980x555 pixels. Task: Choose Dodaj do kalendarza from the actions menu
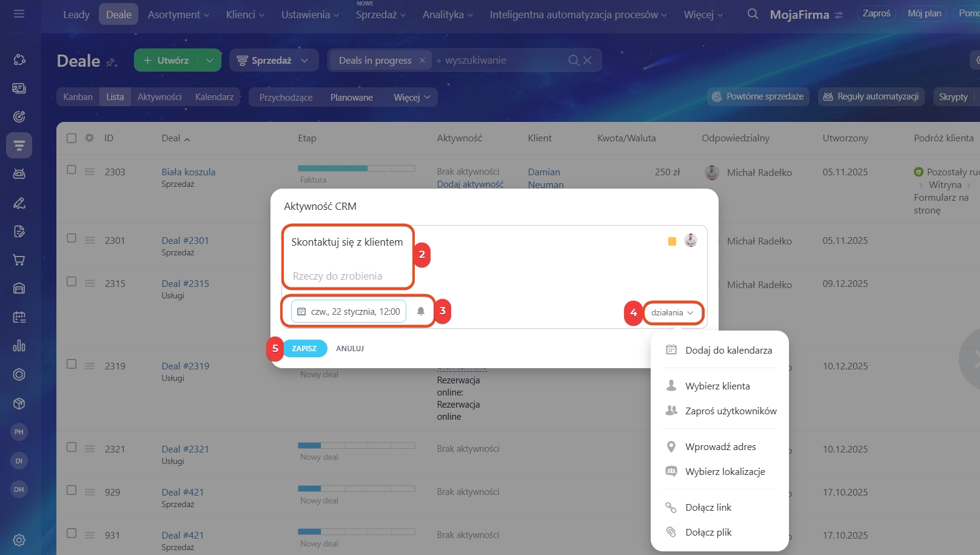coord(720,350)
